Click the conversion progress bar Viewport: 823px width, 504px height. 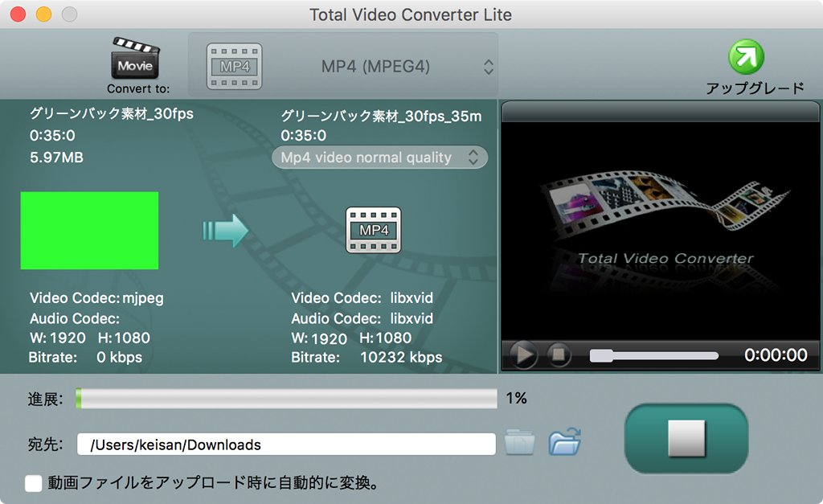pos(286,399)
